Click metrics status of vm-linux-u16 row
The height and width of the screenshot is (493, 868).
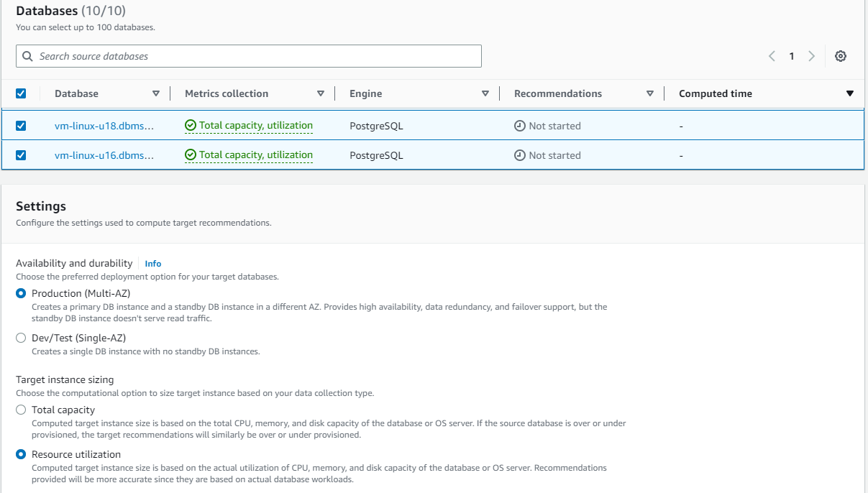(249, 155)
